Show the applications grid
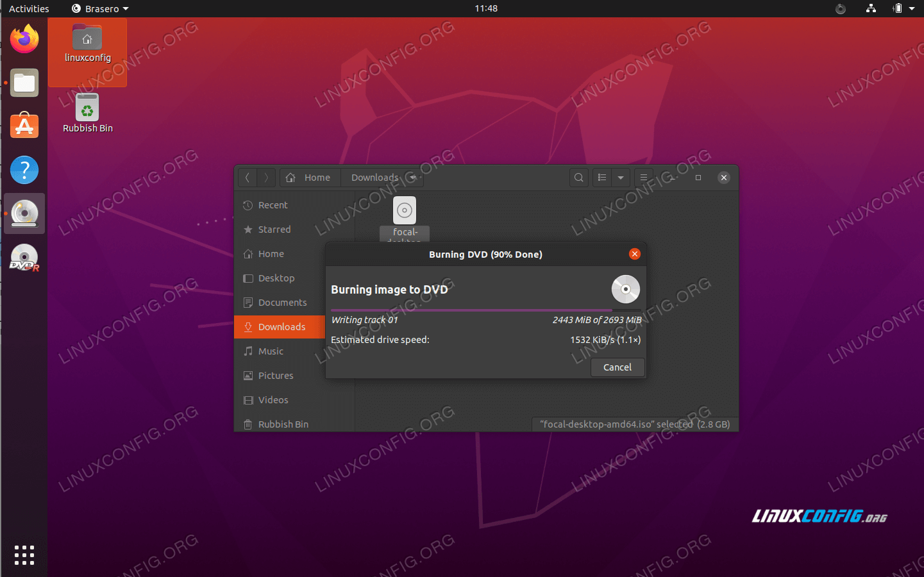 tap(24, 555)
